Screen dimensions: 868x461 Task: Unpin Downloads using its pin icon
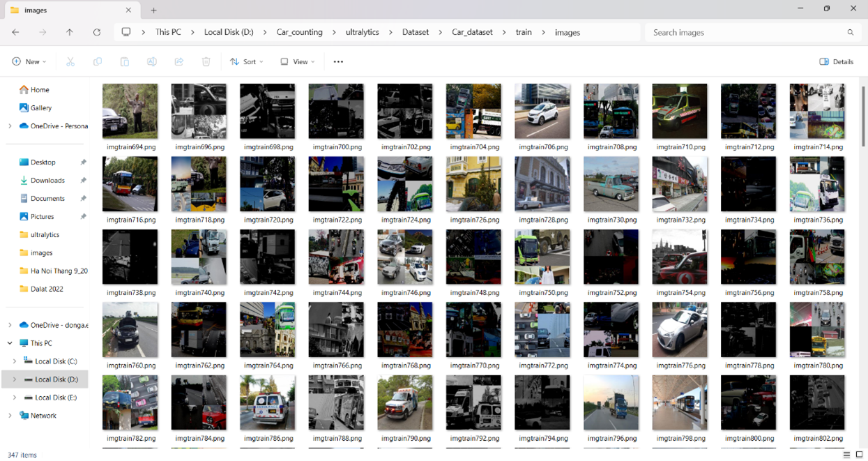83,181
